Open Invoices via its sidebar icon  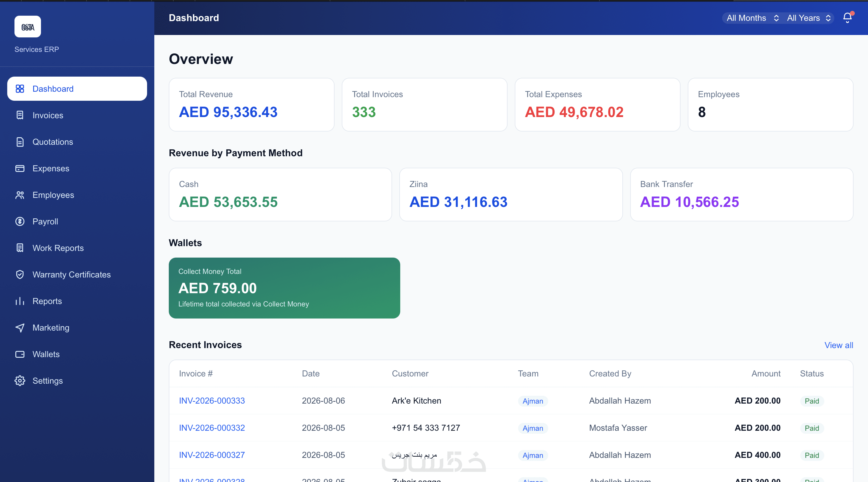tap(20, 115)
